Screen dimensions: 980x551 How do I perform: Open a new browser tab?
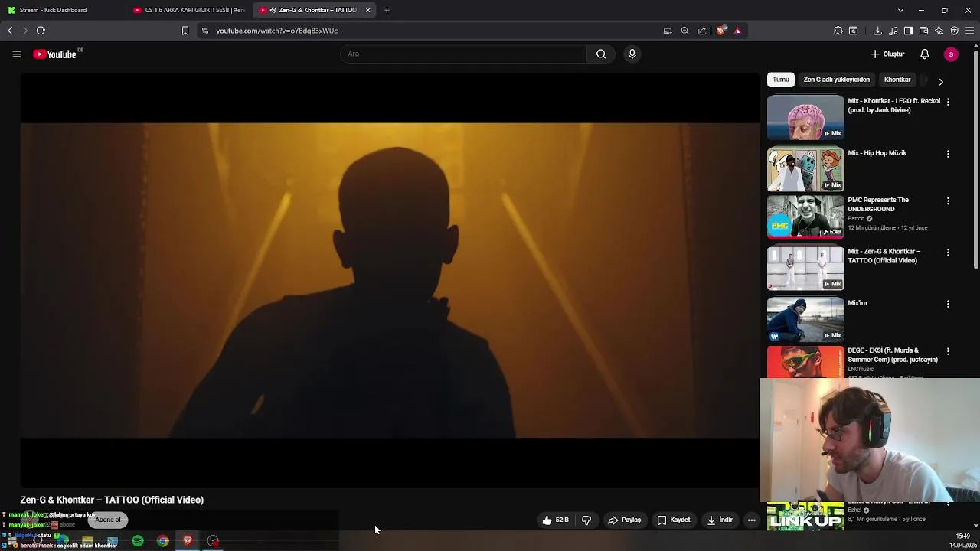387,10
